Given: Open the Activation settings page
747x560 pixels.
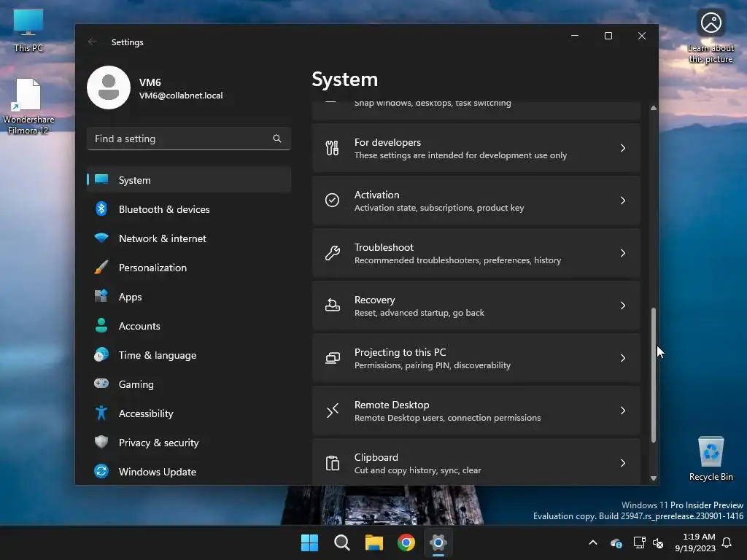Looking at the screenshot, I should 476,201.
